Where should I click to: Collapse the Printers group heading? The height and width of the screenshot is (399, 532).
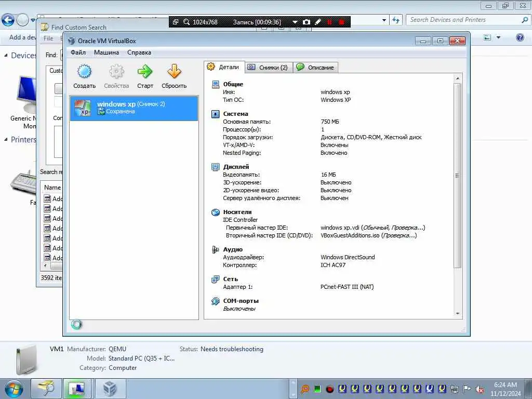click(x=6, y=139)
